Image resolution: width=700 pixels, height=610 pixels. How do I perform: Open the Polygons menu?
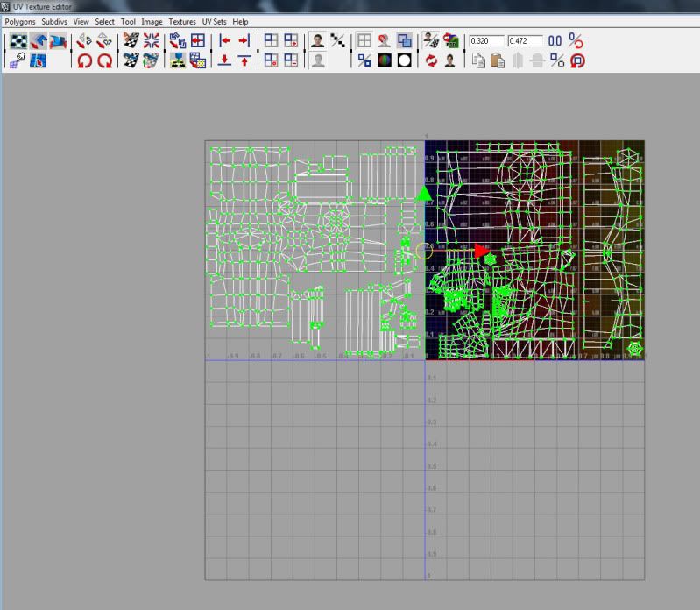pos(20,21)
